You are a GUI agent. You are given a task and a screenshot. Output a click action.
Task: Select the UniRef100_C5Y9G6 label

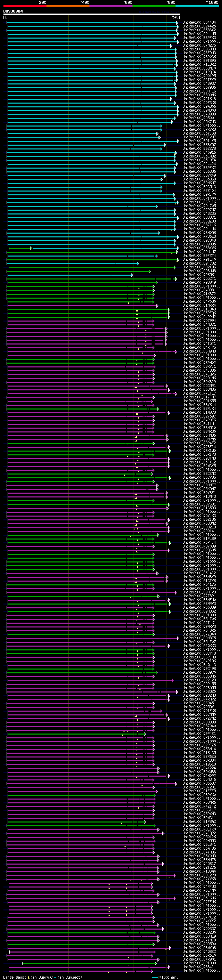click(199, 88)
